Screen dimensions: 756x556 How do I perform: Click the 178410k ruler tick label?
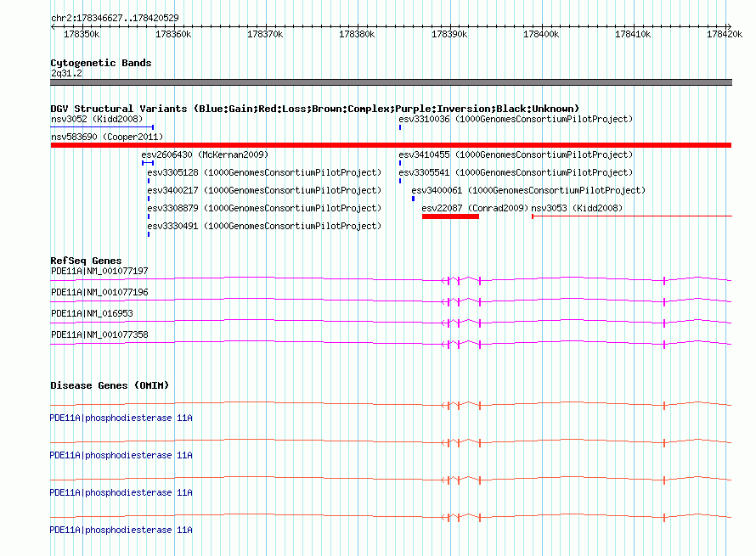click(633, 34)
